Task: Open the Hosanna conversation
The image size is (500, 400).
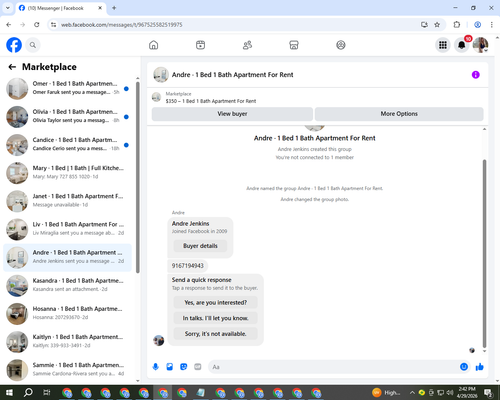Action: tap(67, 314)
